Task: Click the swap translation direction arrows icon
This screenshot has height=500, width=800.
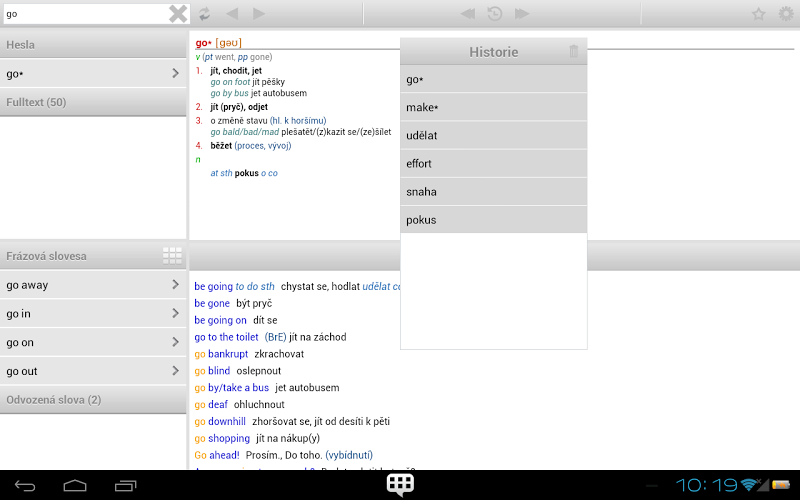Action: [x=205, y=14]
